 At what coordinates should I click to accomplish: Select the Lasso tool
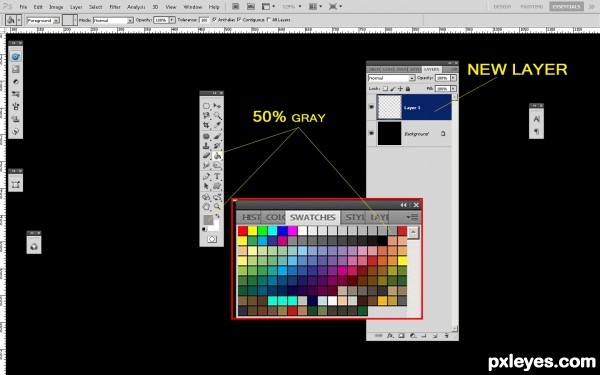coord(206,116)
